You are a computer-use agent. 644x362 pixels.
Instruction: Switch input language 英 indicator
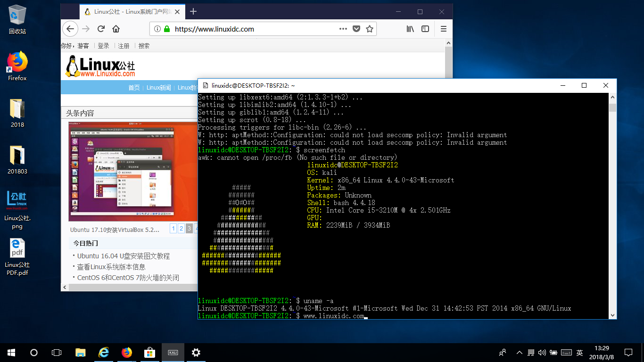point(579,353)
